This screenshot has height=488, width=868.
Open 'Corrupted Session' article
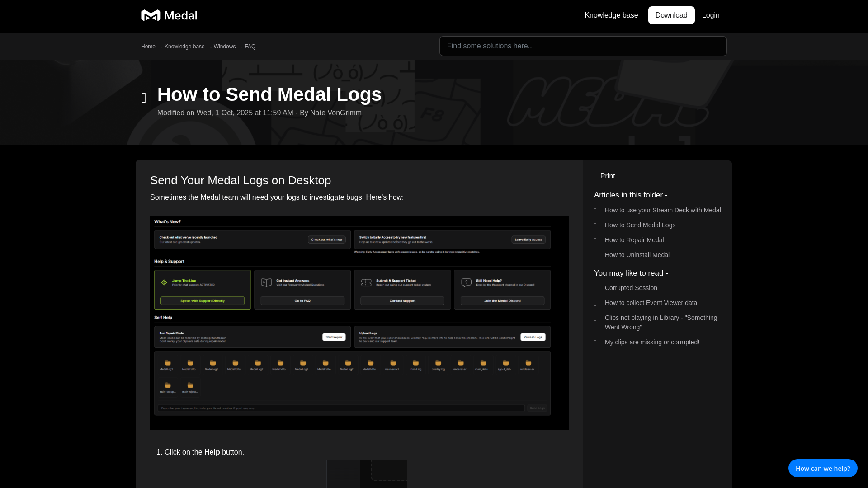pos(631,288)
